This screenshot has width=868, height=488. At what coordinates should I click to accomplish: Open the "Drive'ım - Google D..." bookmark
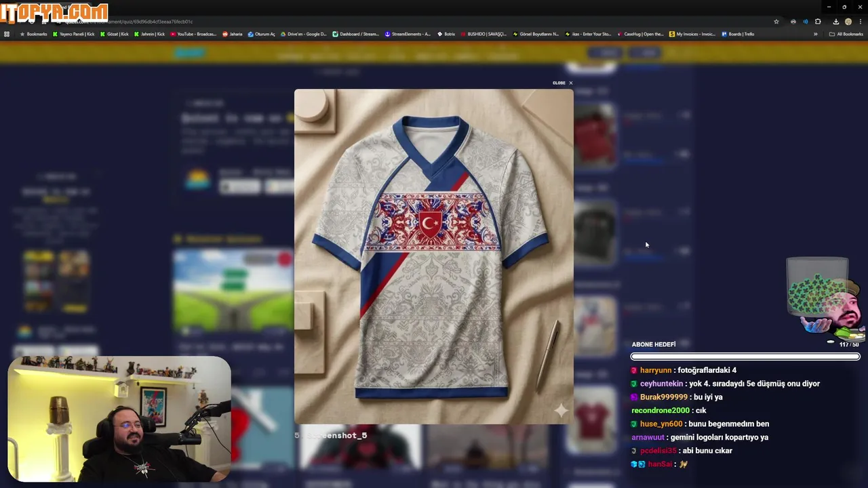point(304,34)
